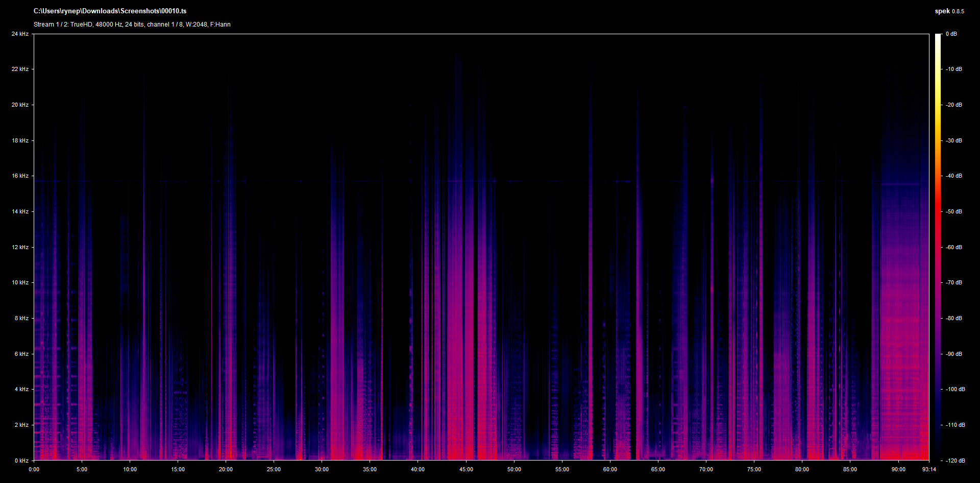Click the -90 dB scale label
980x483 pixels.
(953, 354)
